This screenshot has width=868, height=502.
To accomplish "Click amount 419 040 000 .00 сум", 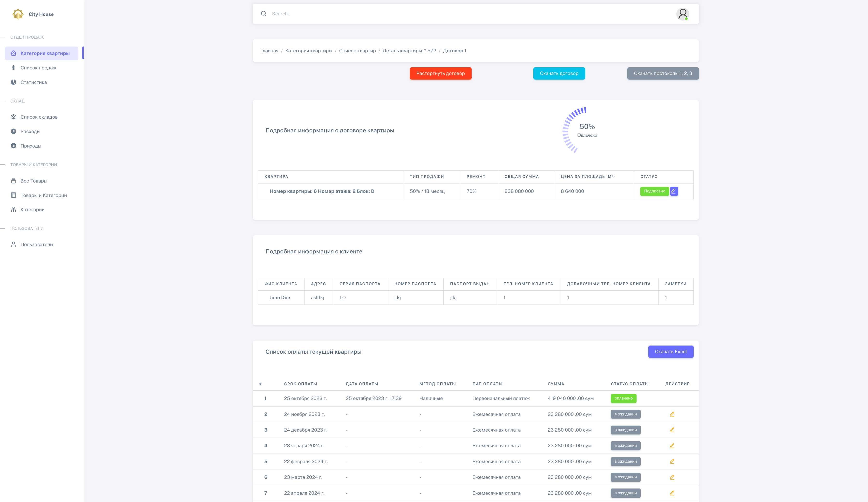I will pyautogui.click(x=570, y=398).
